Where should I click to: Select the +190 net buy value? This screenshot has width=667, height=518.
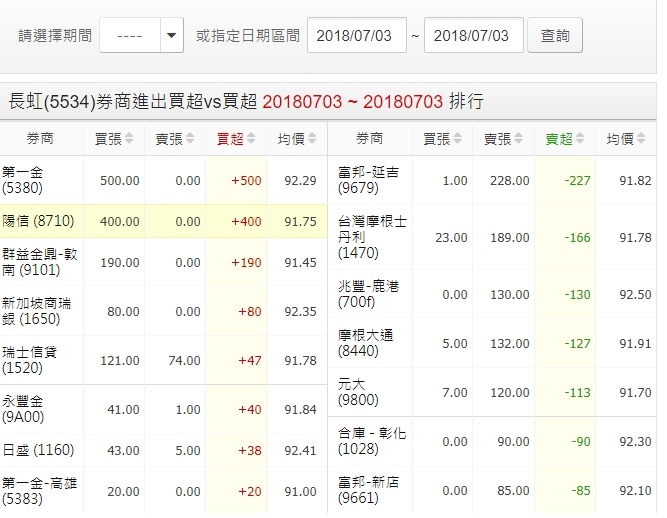point(246,263)
